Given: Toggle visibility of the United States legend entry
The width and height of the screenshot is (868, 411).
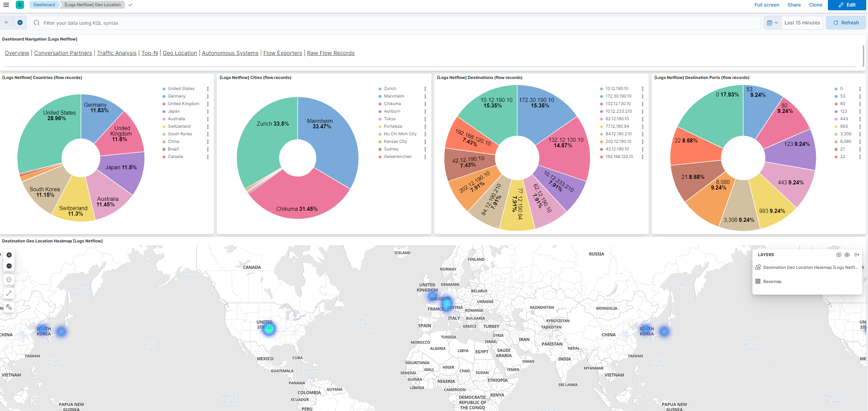Looking at the screenshot, I should pyautogui.click(x=181, y=88).
